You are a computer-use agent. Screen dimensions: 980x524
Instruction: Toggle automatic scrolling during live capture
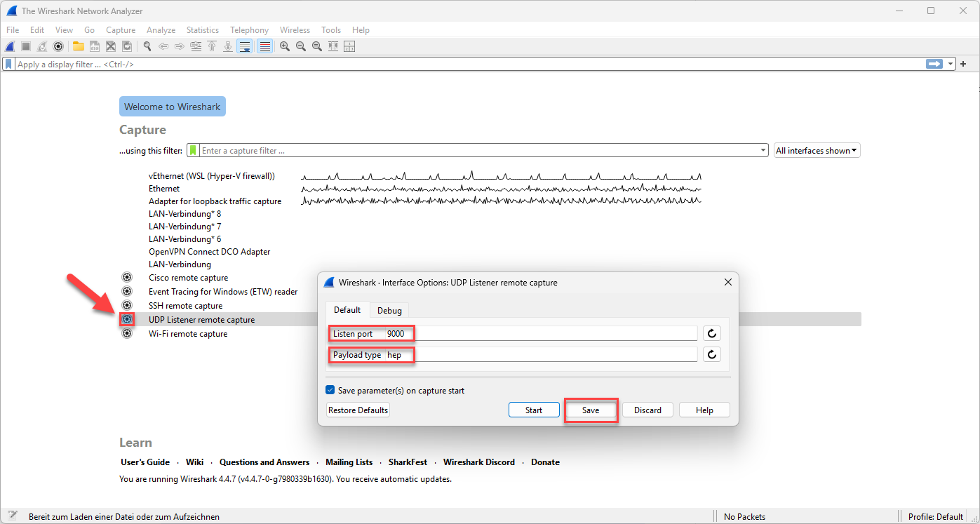click(x=244, y=46)
